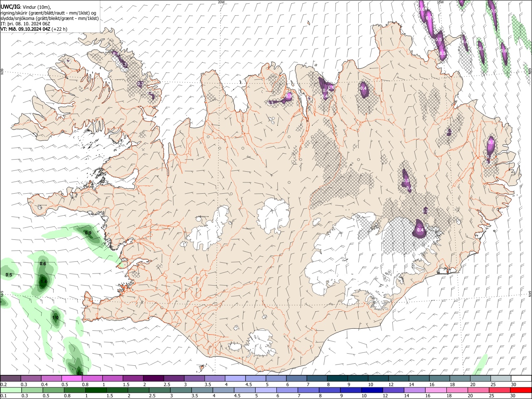Viewport: 532px width, 399px height.
Task: Click the 'IT: þri. 08. 10. 2024 06Z' line
Action: 26,24
